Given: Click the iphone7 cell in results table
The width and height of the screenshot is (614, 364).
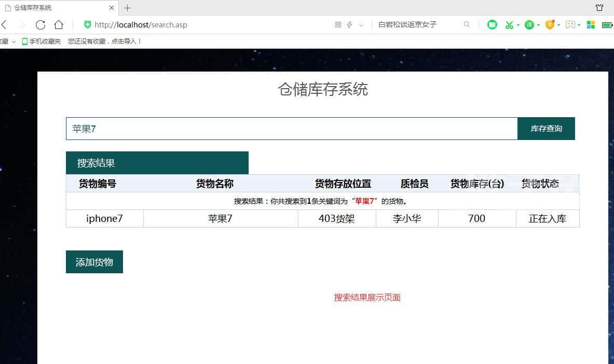Looking at the screenshot, I should [104, 219].
